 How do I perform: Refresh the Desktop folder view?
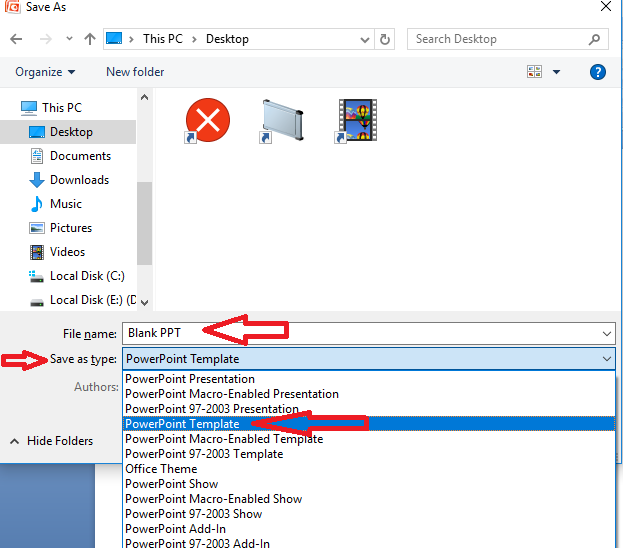pyautogui.click(x=384, y=39)
